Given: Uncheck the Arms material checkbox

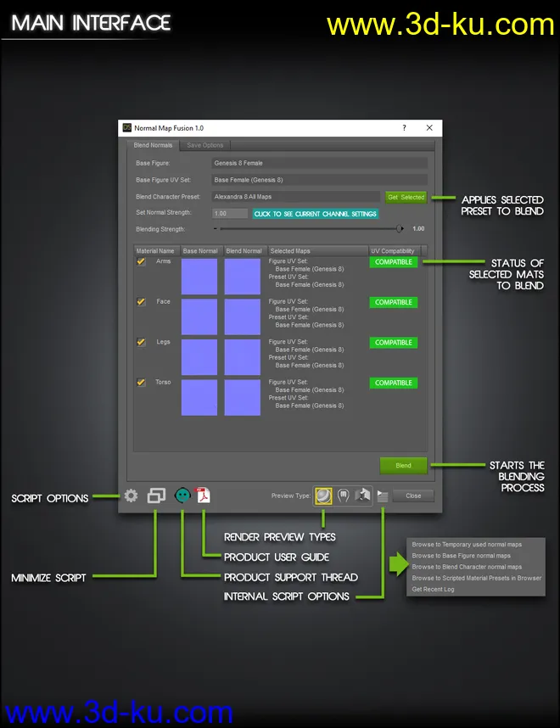Looking at the screenshot, I should point(141,262).
